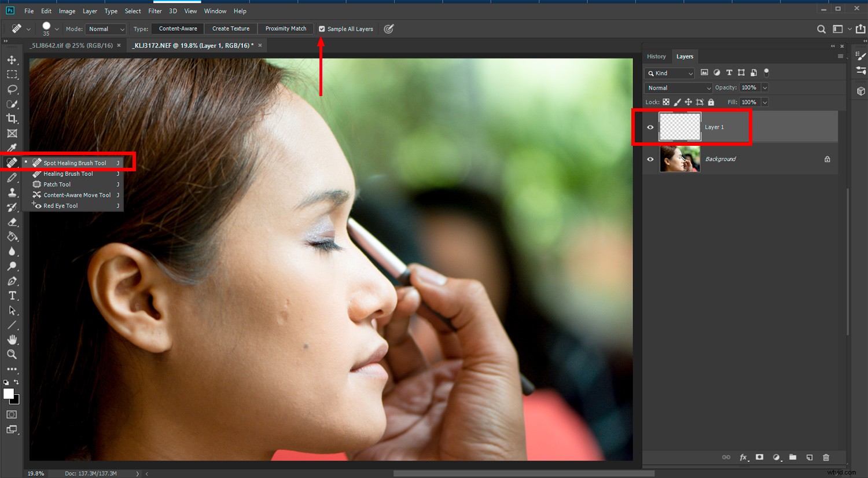Switch to the History tab

pos(656,56)
